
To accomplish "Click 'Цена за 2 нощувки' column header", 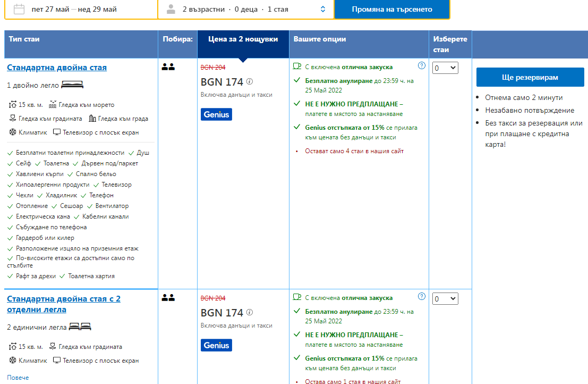I will click(x=243, y=39).
